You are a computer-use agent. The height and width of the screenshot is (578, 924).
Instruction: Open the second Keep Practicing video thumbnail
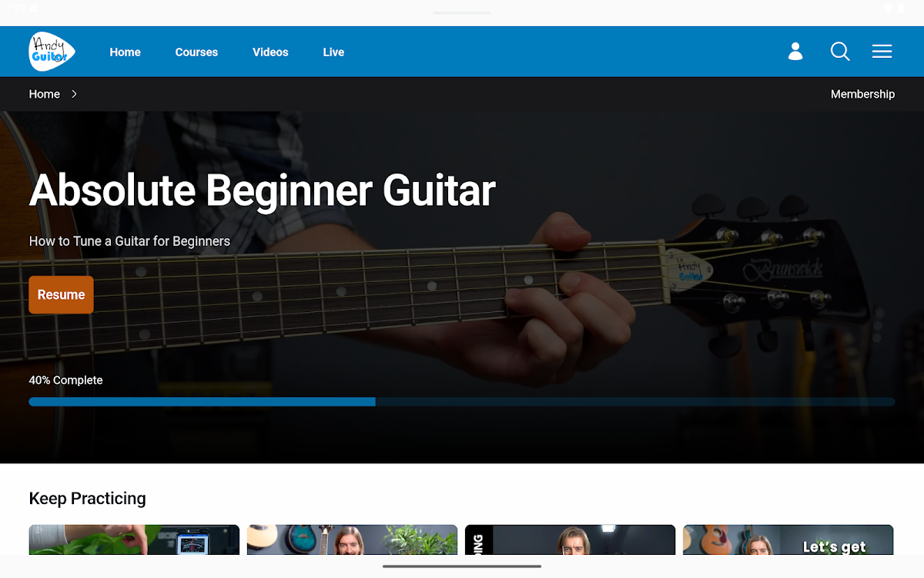[352, 539]
